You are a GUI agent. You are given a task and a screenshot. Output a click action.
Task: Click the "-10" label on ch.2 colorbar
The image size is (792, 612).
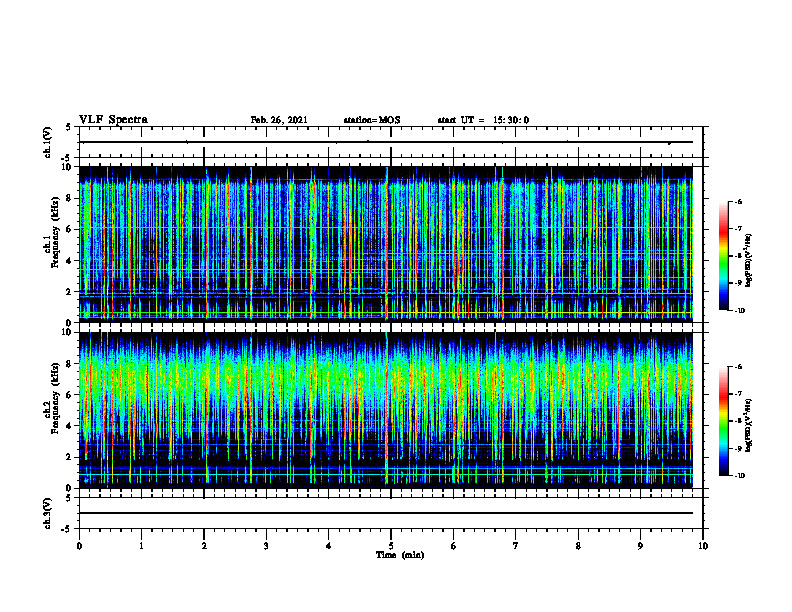click(740, 476)
